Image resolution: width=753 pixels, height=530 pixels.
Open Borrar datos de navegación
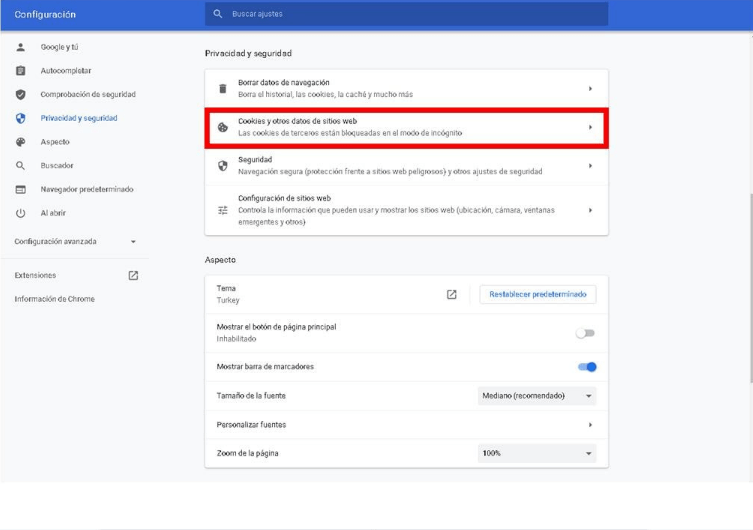(406, 89)
